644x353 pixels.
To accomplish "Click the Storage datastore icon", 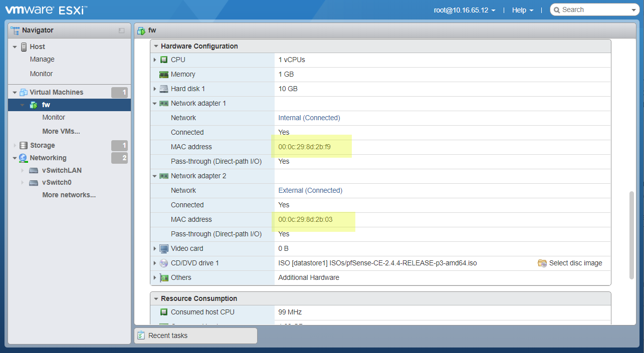I will (24, 145).
